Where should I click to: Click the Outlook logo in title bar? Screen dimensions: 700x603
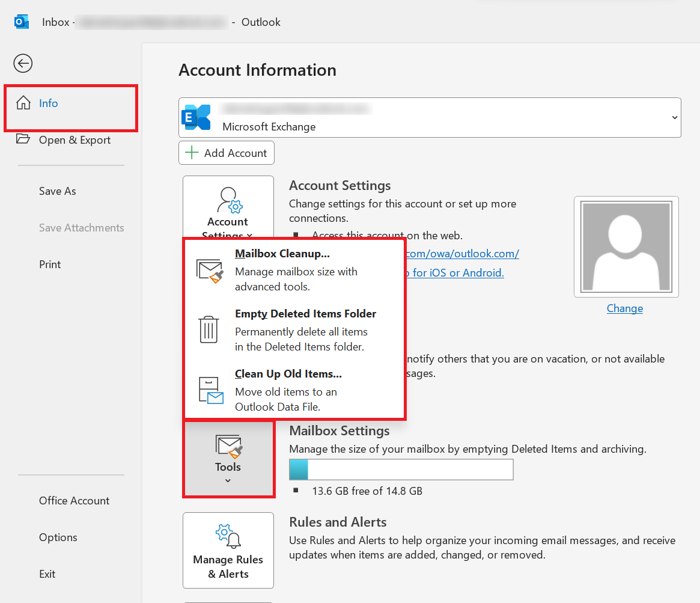(x=22, y=22)
